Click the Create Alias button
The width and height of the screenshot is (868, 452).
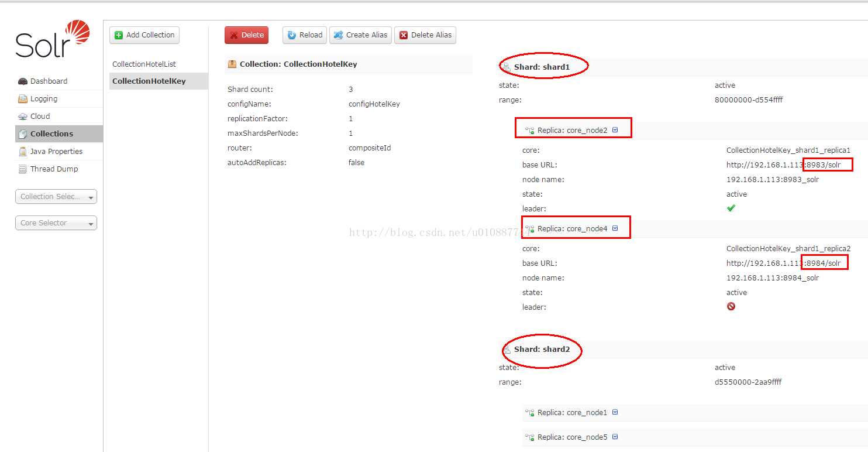pyautogui.click(x=361, y=35)
